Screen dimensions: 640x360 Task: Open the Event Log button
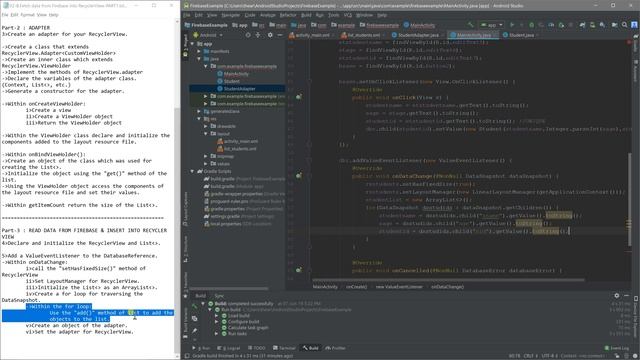coord(616,348)
